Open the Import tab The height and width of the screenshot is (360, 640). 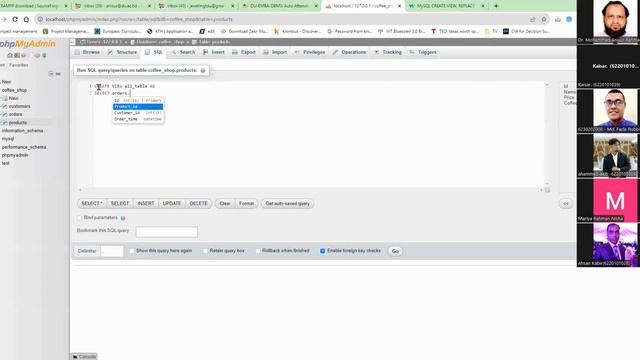(275, 52)
